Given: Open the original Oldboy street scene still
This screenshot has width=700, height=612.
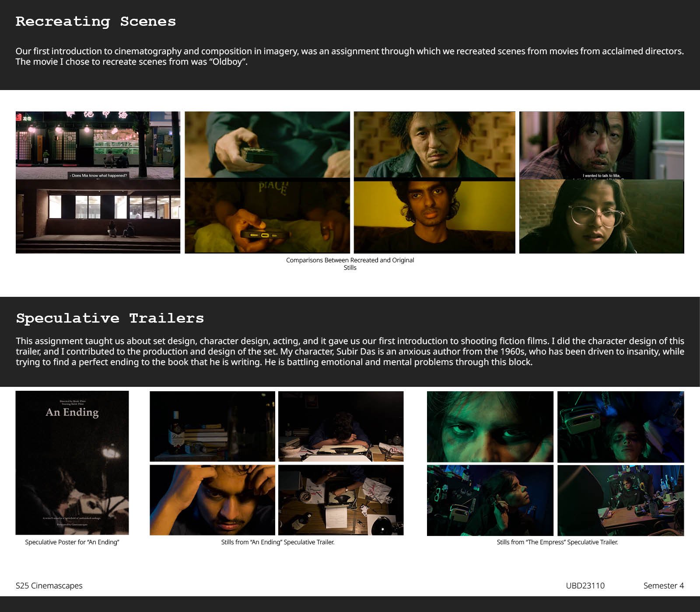Looking at the screenshot, I should 98,145.
